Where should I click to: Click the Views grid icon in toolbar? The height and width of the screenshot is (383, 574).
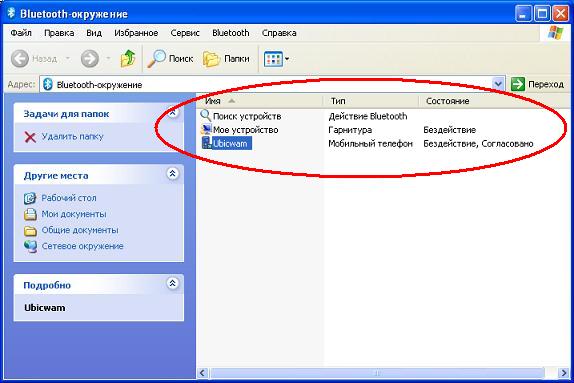(x=273, y=59)
